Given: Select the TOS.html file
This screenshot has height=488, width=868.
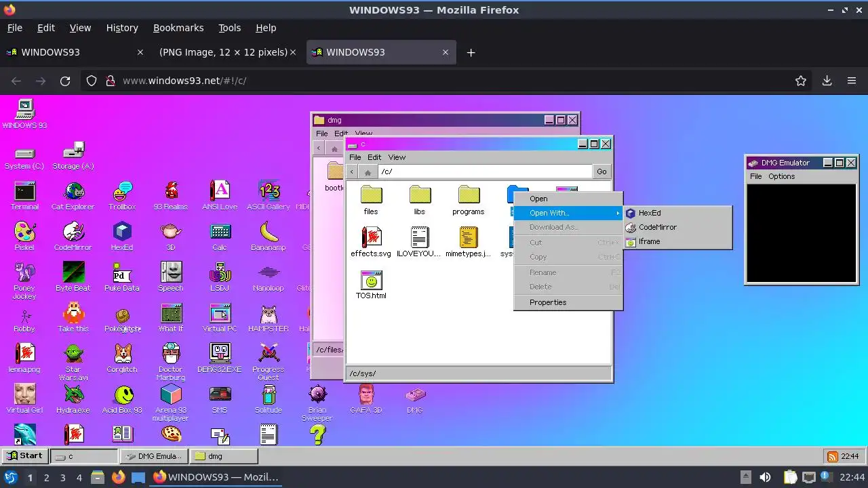Looking at the screenshot, I should point(371,284).
